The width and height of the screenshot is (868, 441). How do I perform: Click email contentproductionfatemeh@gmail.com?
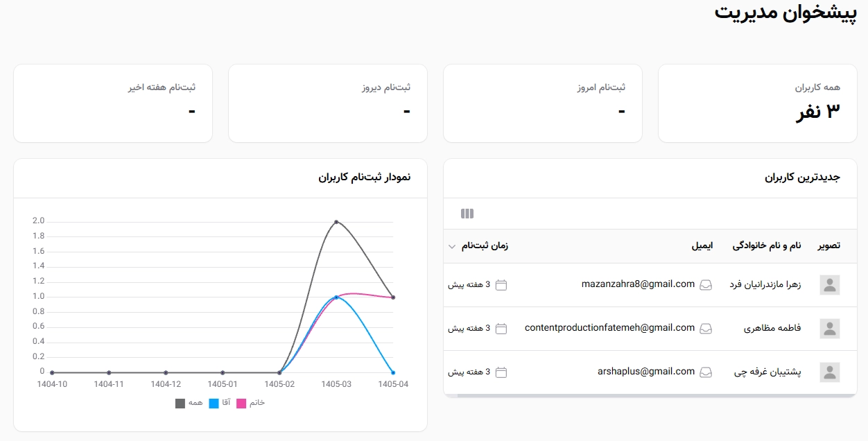tap(610, 328)
